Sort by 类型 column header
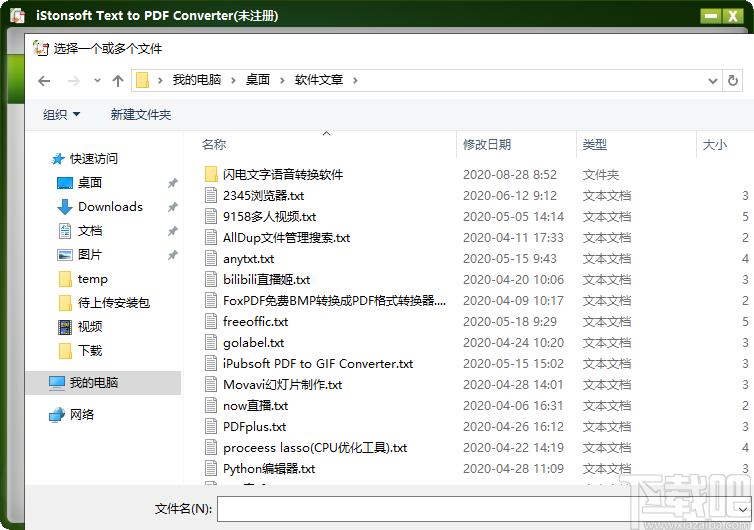 coord(594,144)
